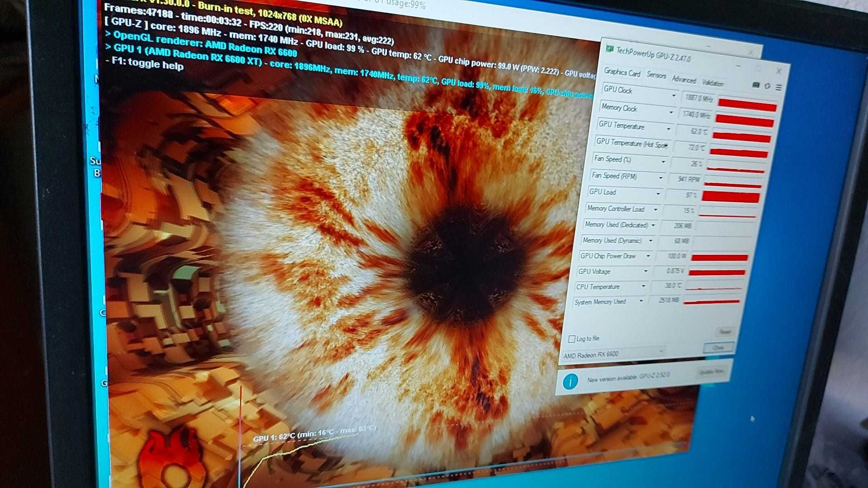
Task: Expand the Memory Used (Dedicated) dropdown
Action: click(653, 225)
